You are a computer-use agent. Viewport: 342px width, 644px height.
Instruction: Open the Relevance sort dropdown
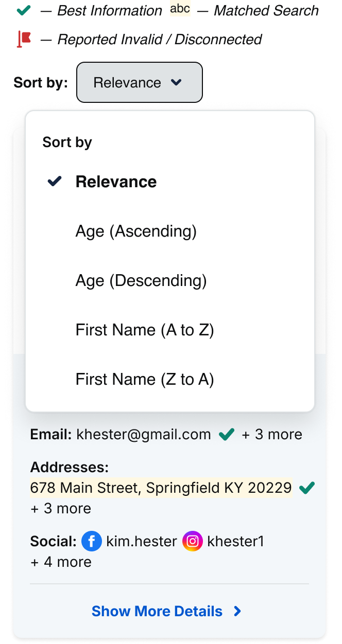click(139, 82)
